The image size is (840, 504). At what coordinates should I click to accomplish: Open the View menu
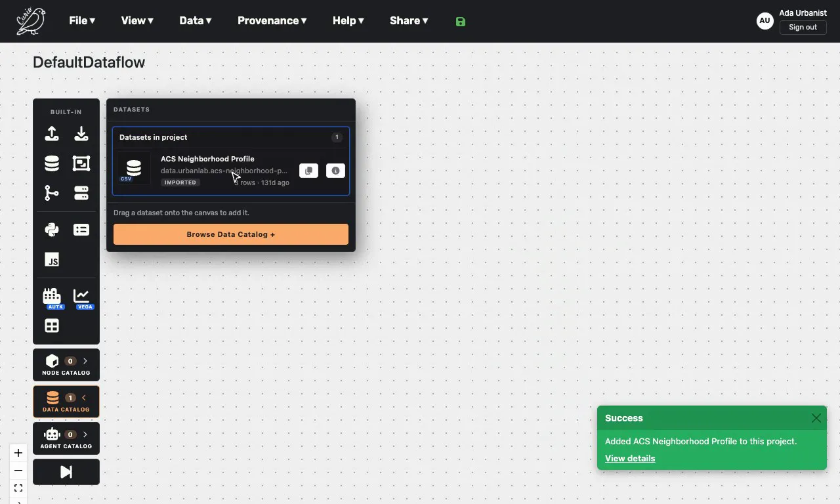click(137, 20)
